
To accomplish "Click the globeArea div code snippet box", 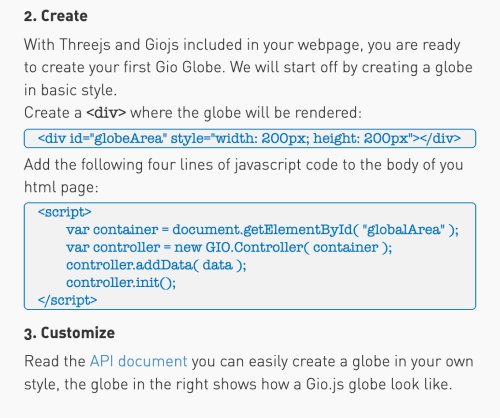I will click(250, 138).
